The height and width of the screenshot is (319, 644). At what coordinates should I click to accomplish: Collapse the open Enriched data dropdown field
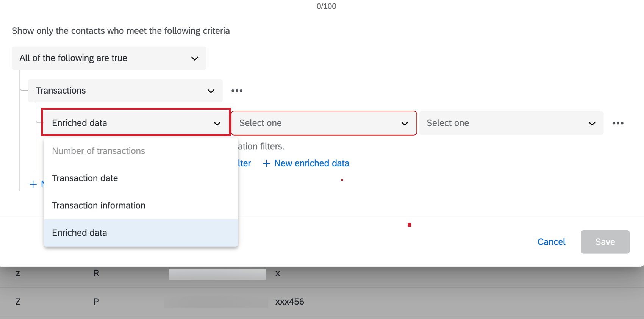[x=136, y=123]
